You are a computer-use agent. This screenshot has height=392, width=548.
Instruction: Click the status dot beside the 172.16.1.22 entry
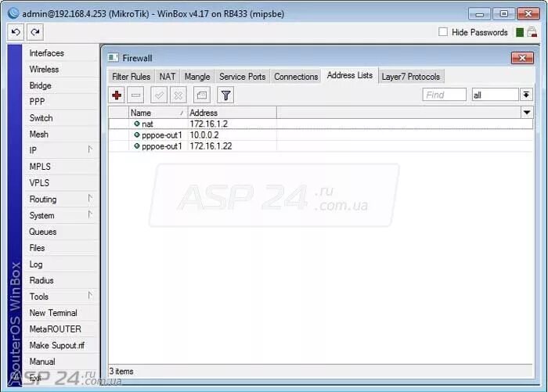pyautogui.click(x=137, y=146)
